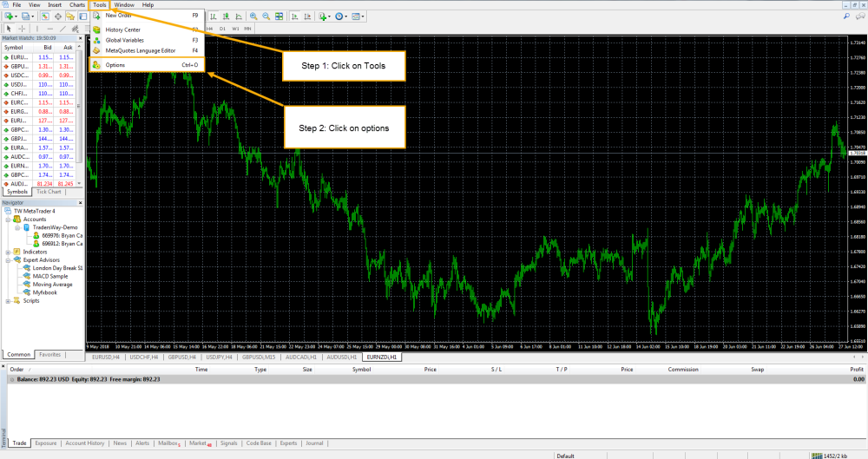Close the Market Watch panel
The image size is (868, 459).
pyautogui.click(x=80, y=39)
